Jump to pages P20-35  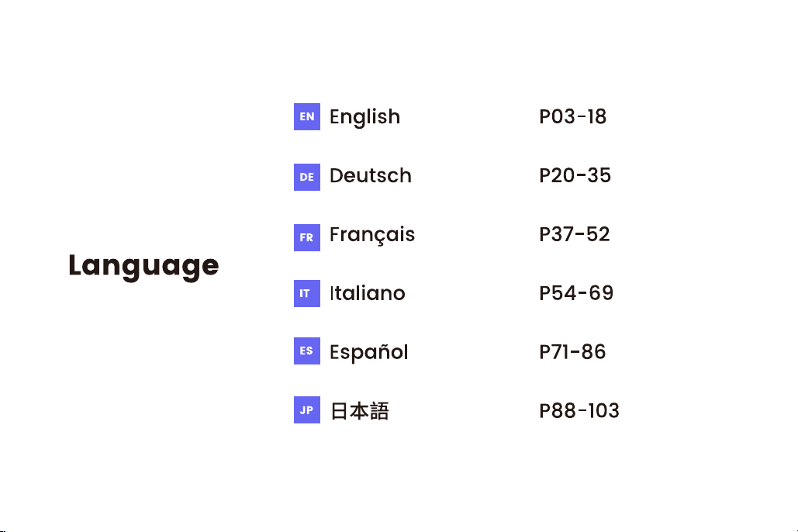pyautogui.click(x=575, y=175)
